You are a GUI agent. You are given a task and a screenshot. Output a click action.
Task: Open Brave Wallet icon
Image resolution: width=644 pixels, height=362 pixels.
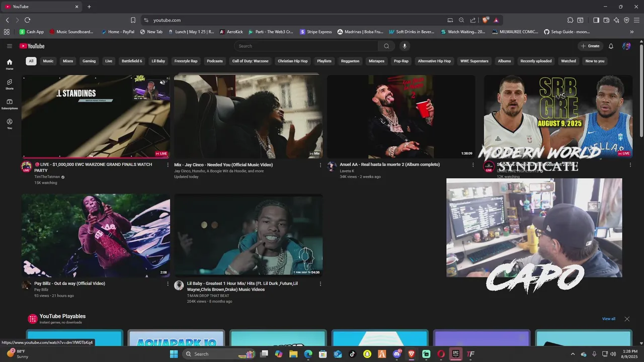point(606,20)
